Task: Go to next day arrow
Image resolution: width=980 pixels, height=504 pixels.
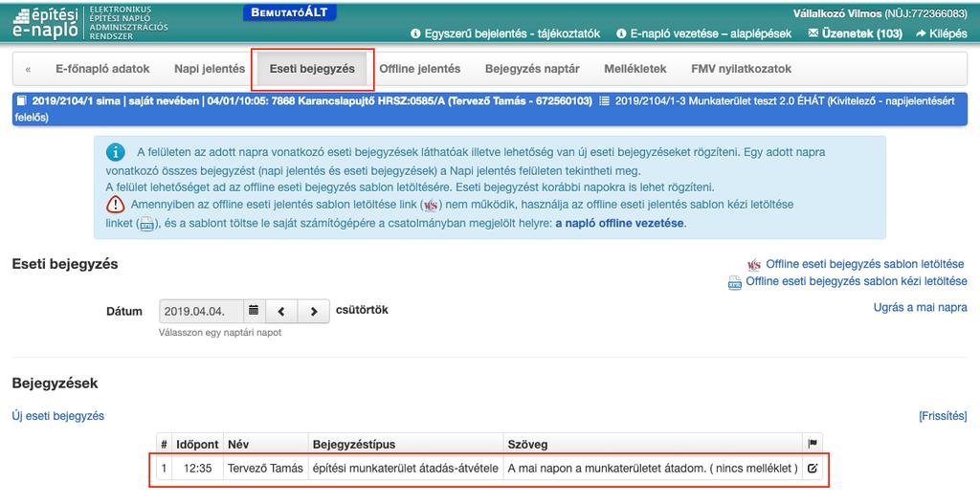Action: pos(314,311)
